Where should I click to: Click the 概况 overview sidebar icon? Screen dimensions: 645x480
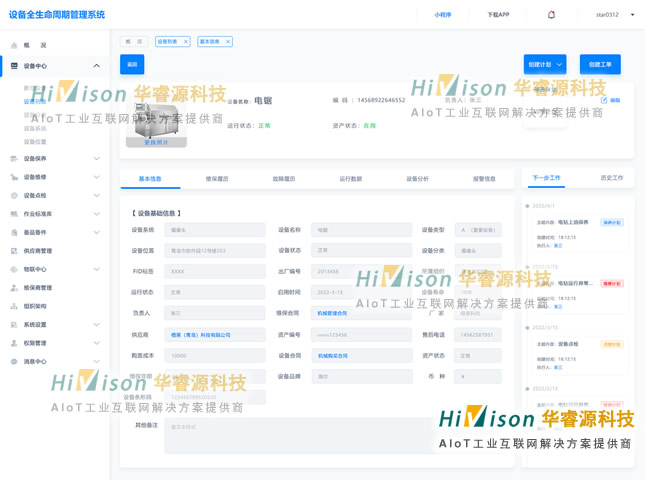pyautogui.click(x=14, y=46)
